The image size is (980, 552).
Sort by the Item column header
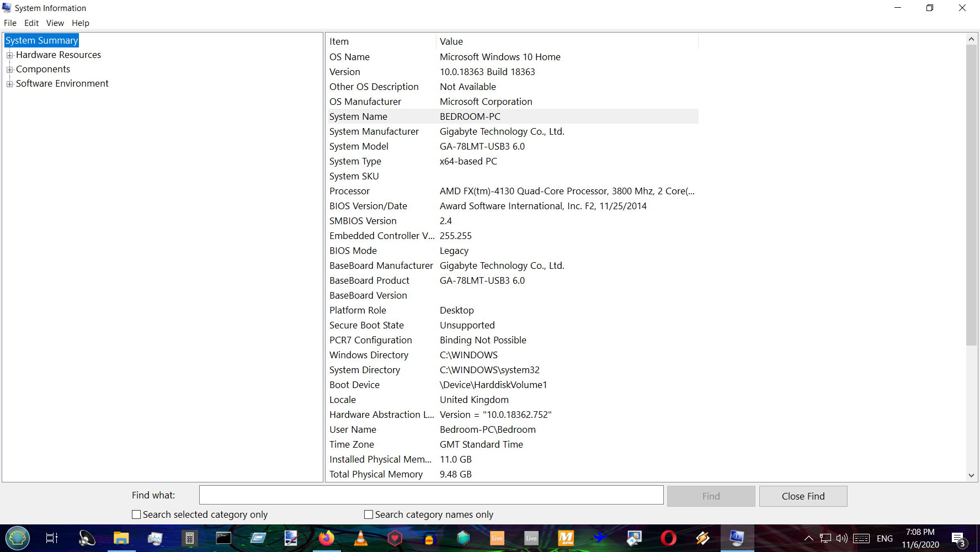tap(381, 41)
